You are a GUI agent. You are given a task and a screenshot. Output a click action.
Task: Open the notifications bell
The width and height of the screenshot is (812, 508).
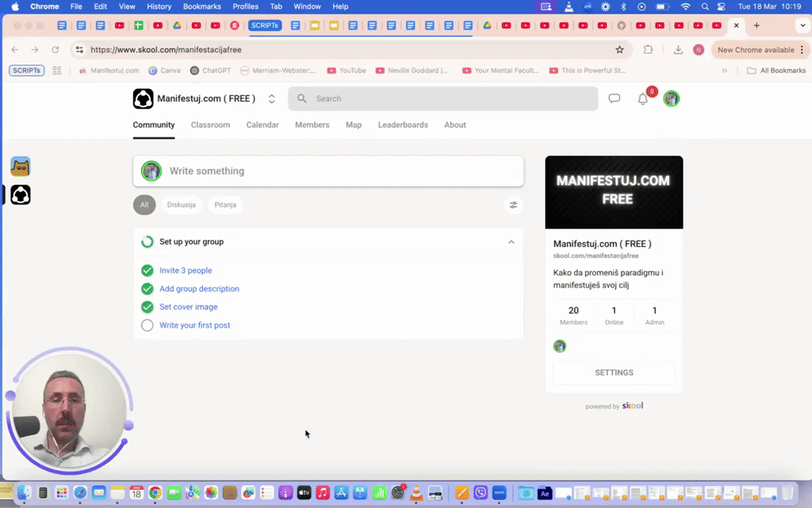point(642,99)
